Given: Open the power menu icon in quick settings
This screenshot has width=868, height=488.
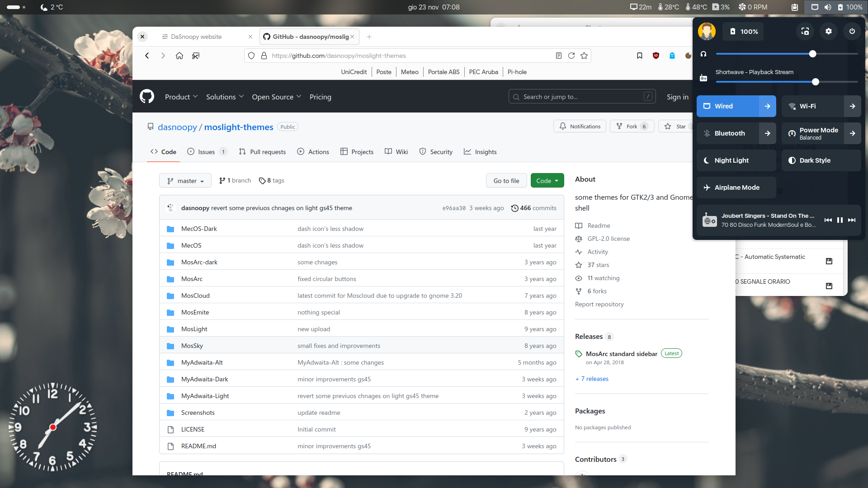Looking at the screenshot, I should [x=852, y=31].
